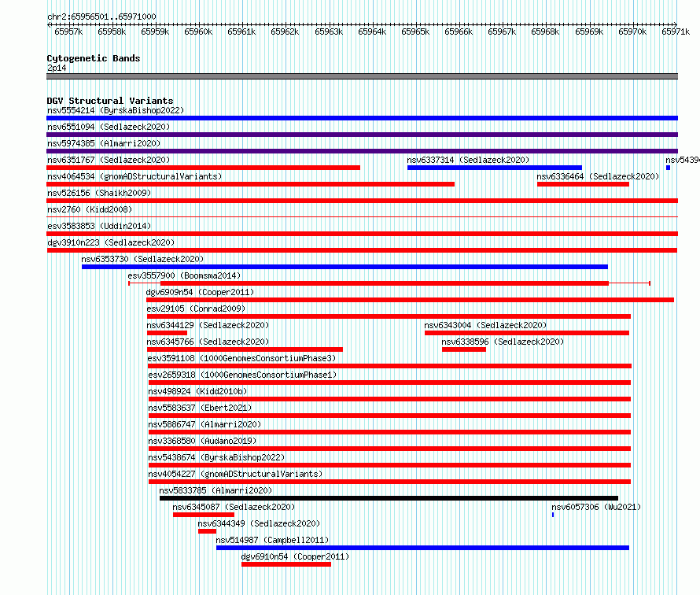Open nsv6345087 (Sedlazeck2020) label
Image resolution: width=700 pixels, height=595 pixels.
click(x=234, y=507)
